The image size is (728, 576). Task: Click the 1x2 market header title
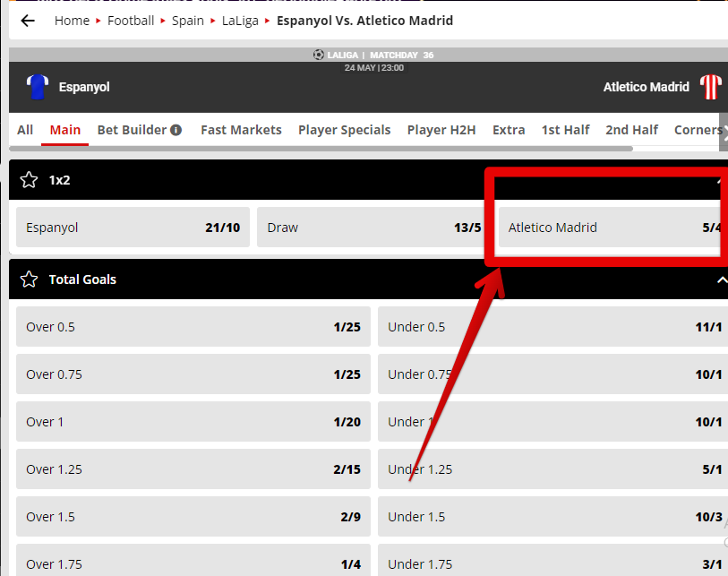[59, 180]
